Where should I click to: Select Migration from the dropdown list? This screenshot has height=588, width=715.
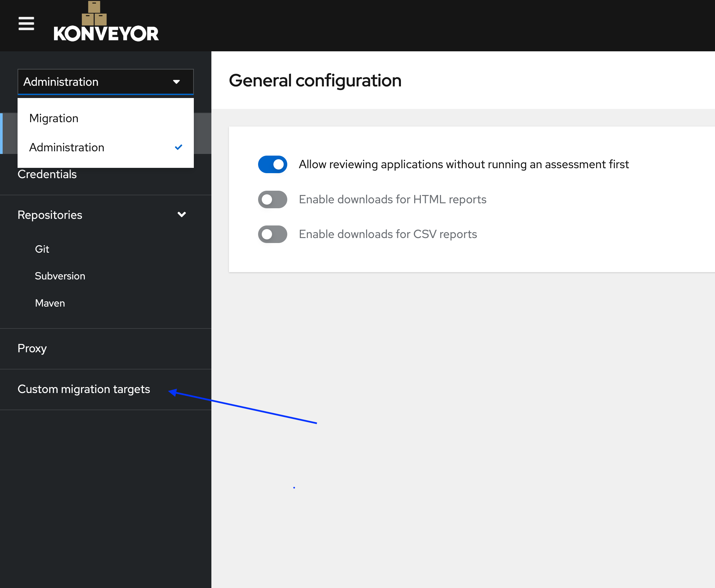coord(54,118)
